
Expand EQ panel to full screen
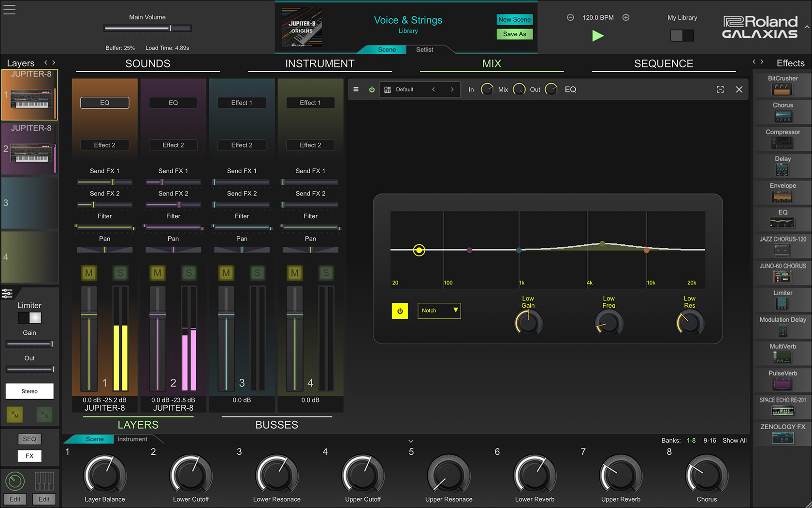point(720,90)
